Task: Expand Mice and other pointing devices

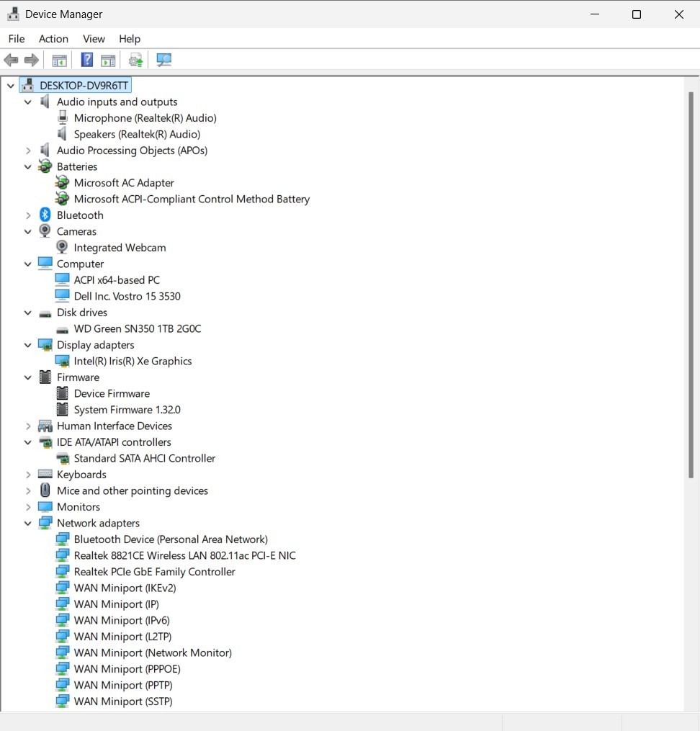Action: (28, 491)
